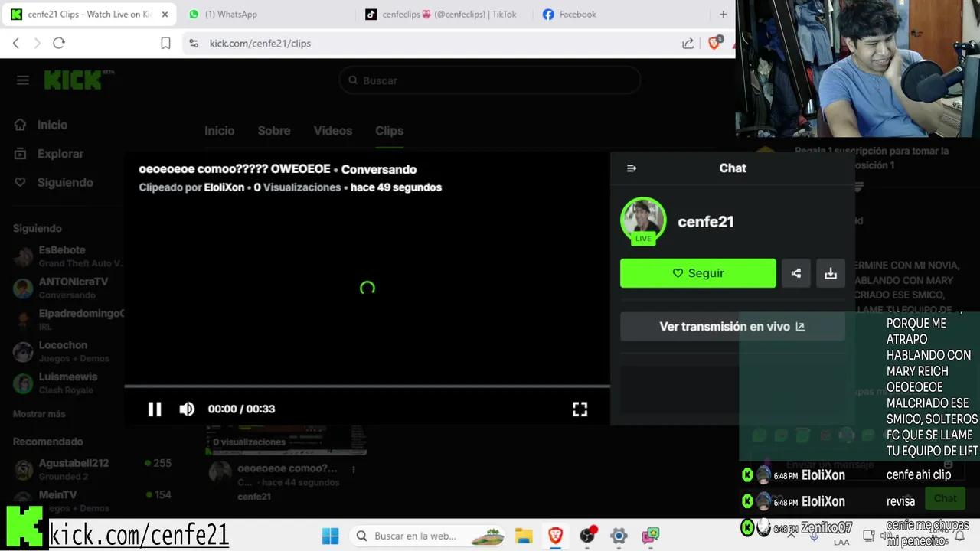Open the Kick hamburger menu
This screenshot has width=980, height=551.
click(23, 80)
